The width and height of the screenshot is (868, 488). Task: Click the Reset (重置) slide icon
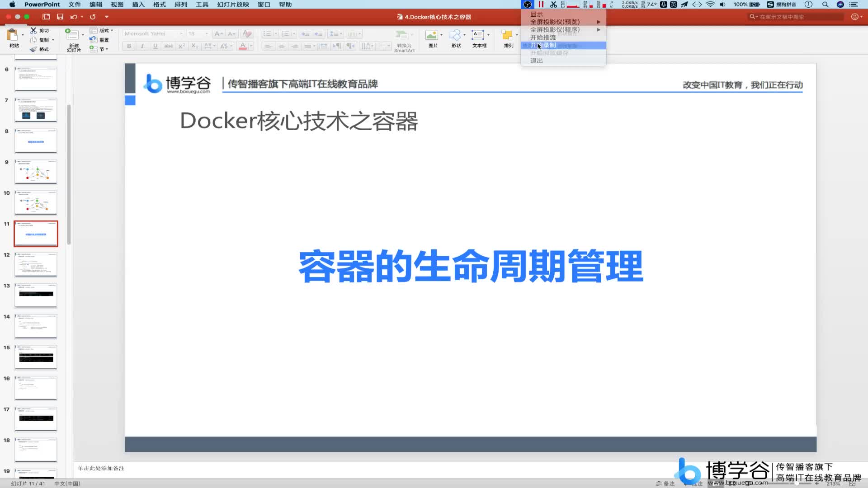pyautogui.click(x=93, y=40)
